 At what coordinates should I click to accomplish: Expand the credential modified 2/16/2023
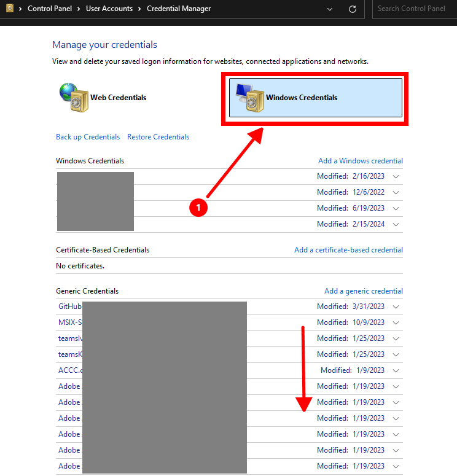coord(396,177)
